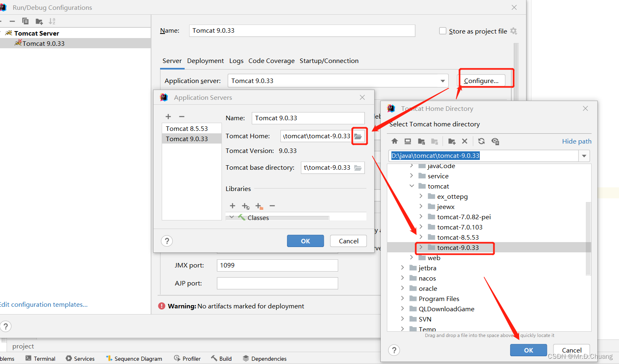Viewport: 619px width, 364px height.
Task: Copy the selected run configuration
Action: 25,21
